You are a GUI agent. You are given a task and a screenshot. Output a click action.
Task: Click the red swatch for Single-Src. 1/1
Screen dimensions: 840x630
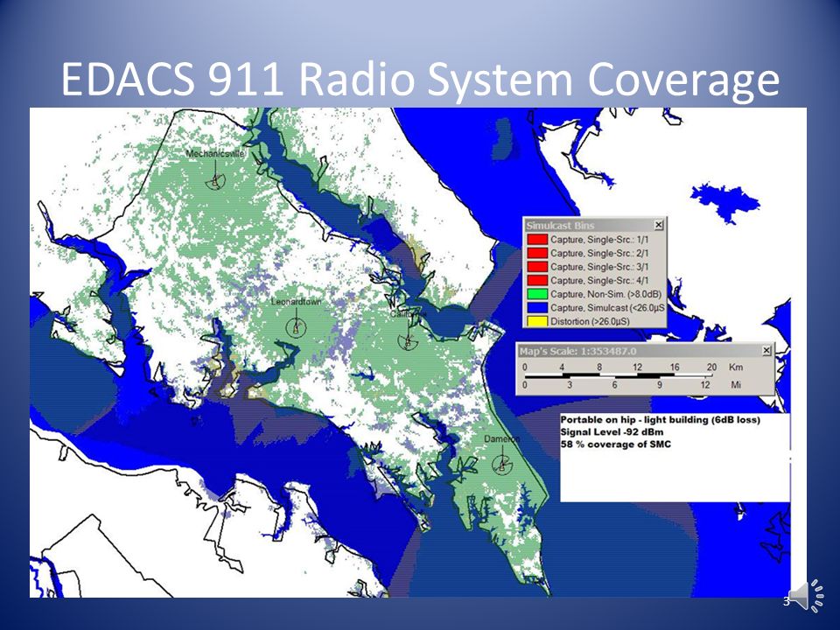pyautogui.click(x=536, y=240)
